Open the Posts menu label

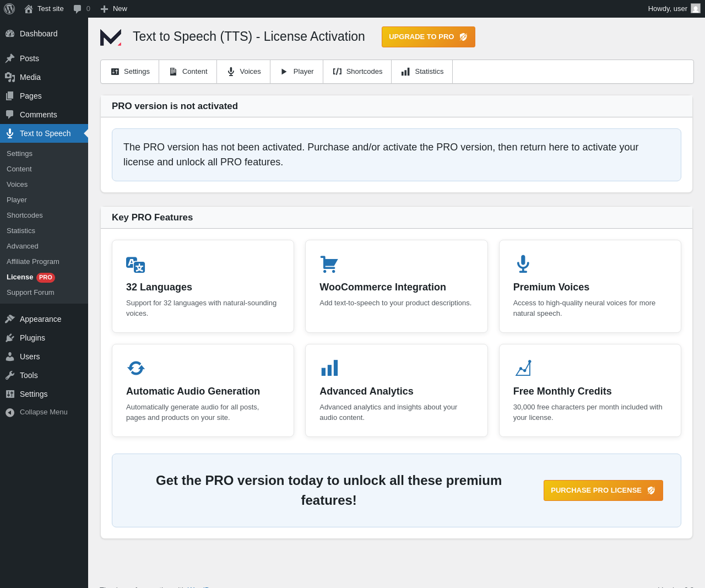click(29, 58)
